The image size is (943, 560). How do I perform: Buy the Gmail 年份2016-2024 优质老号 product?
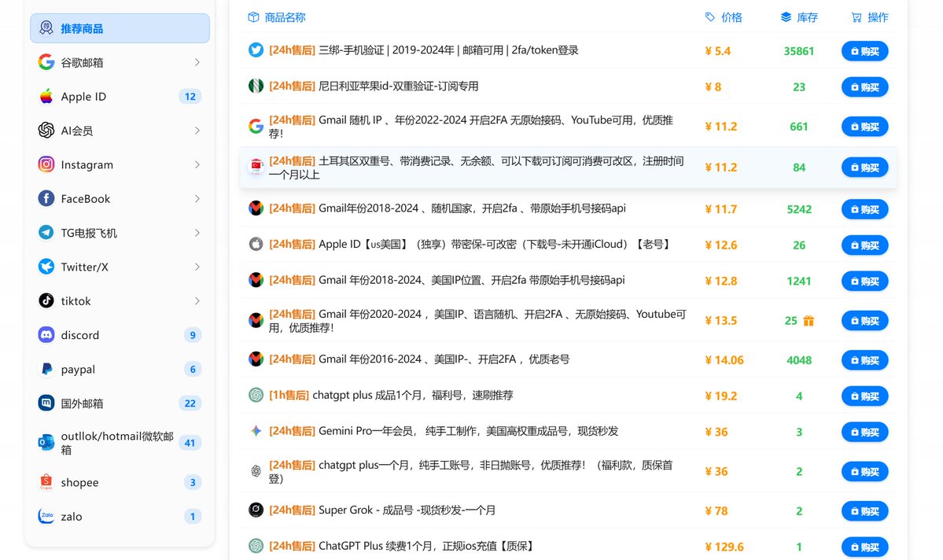[x=865, y=359]
